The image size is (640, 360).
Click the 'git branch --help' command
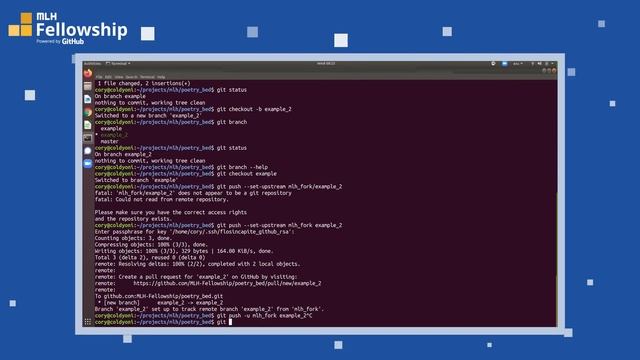tap(242, 167)
